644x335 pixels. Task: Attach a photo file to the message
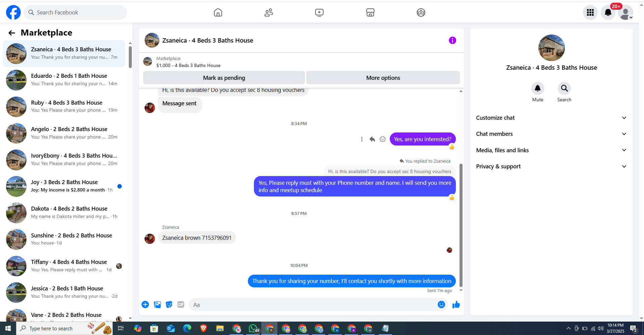pos(157,304)
